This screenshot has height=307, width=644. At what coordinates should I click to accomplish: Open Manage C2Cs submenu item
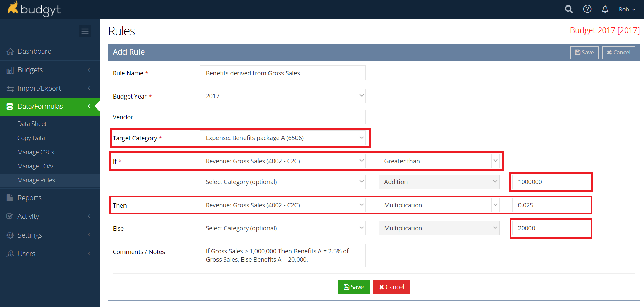[36, 152]
